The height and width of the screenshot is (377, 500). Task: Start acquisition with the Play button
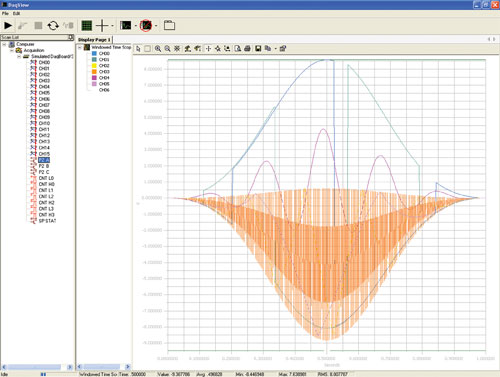[x=8, y=25]
